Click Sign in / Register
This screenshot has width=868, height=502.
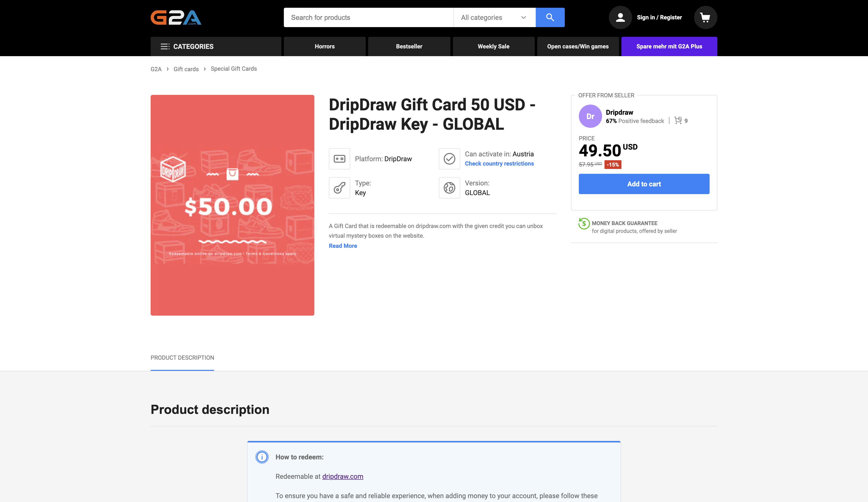coord(659,18)
